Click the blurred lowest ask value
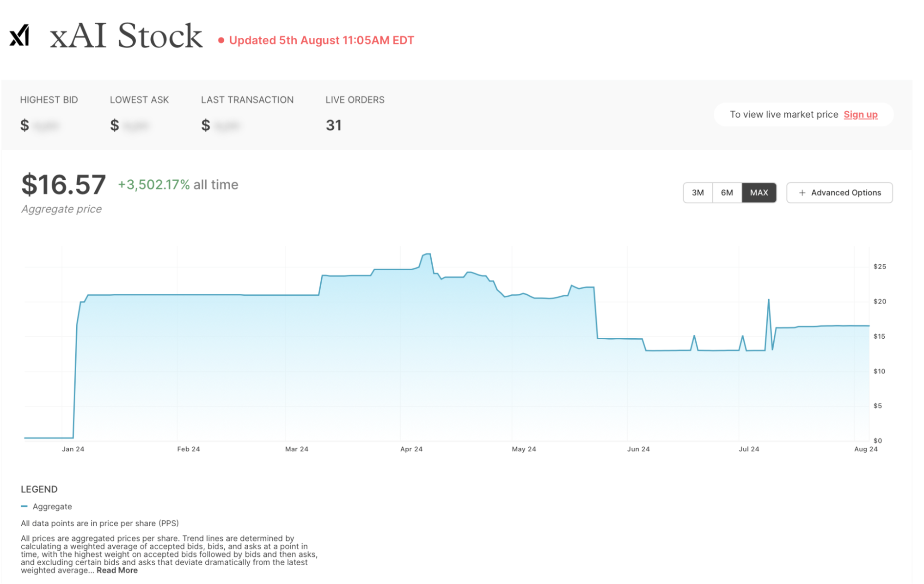Image resolution: width=924 pixels, height=584 pixels. pos(136,126)
